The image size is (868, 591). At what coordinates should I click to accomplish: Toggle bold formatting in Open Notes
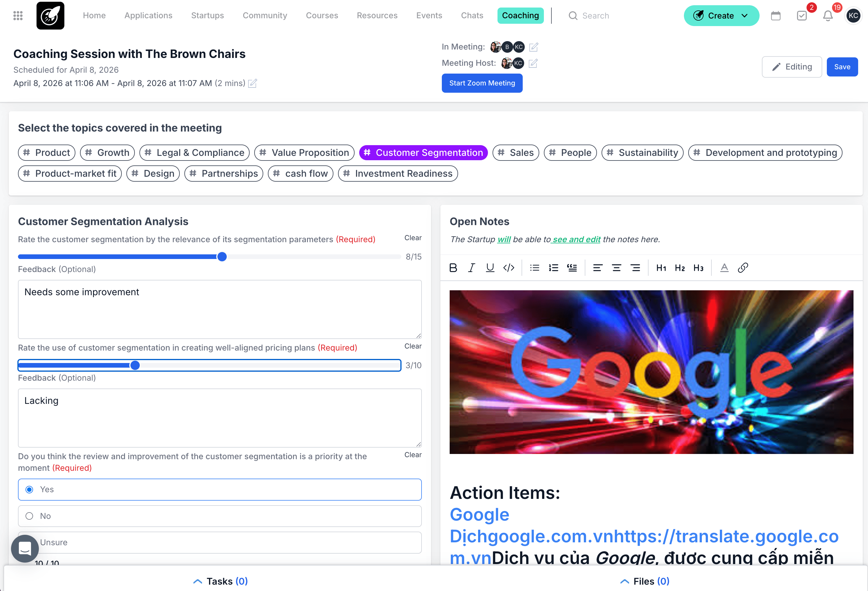(x=453, y=268)
